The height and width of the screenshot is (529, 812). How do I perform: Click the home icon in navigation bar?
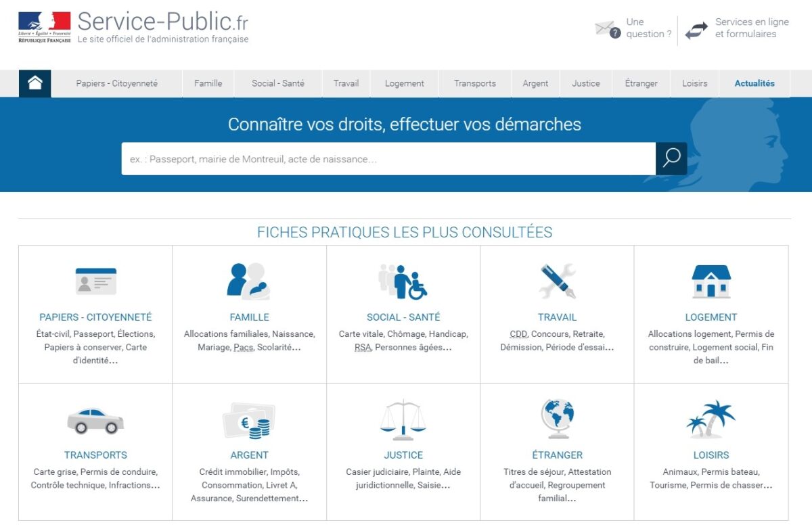[x=35, y=83]
